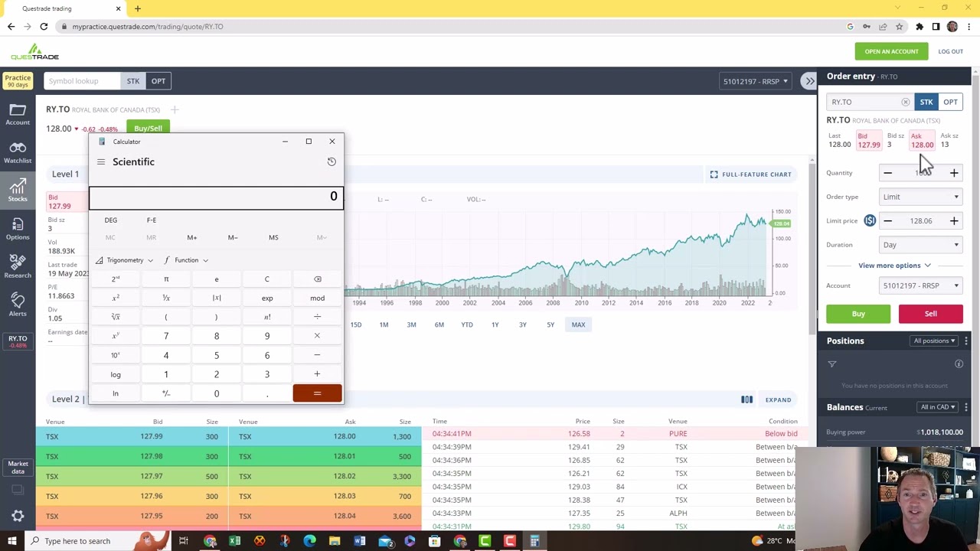Reload the browser page
The width and height of the screenshot is (980, 551).
pos(44,26)
